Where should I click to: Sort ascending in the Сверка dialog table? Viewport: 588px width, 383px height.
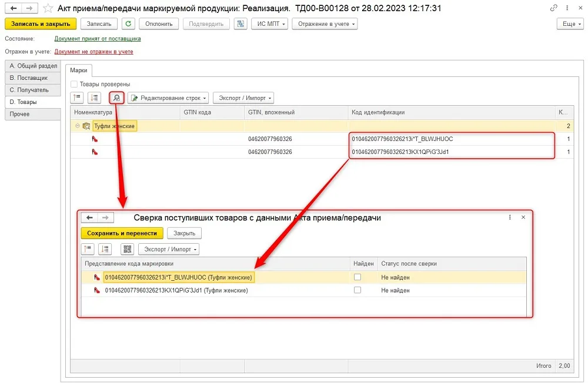88,249
